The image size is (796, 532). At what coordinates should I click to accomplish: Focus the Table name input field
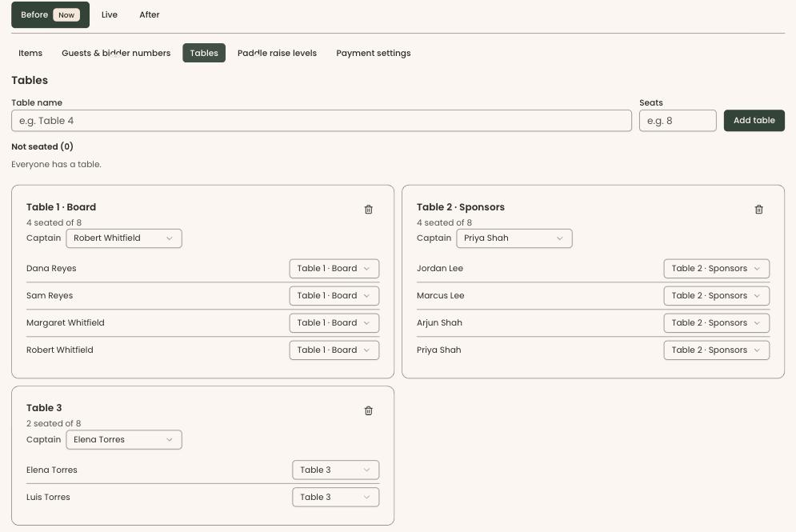322,121
